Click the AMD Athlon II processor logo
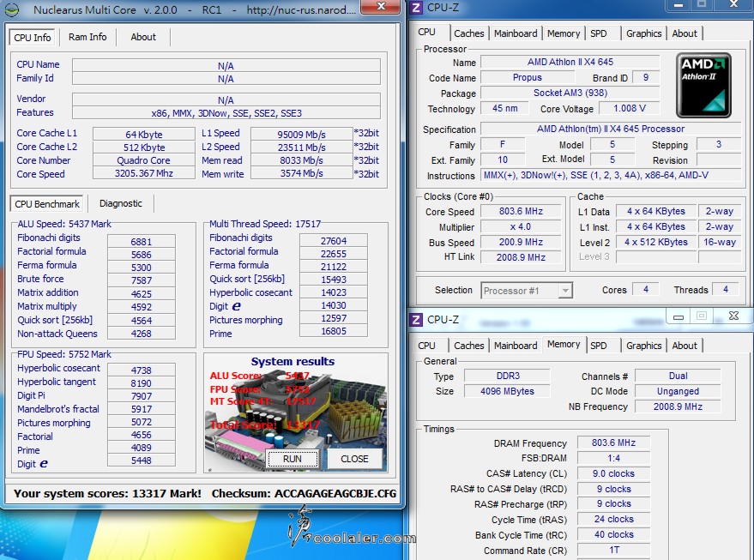Image resolution: width=754 pixels, height=560 pixels. (703, 86)
